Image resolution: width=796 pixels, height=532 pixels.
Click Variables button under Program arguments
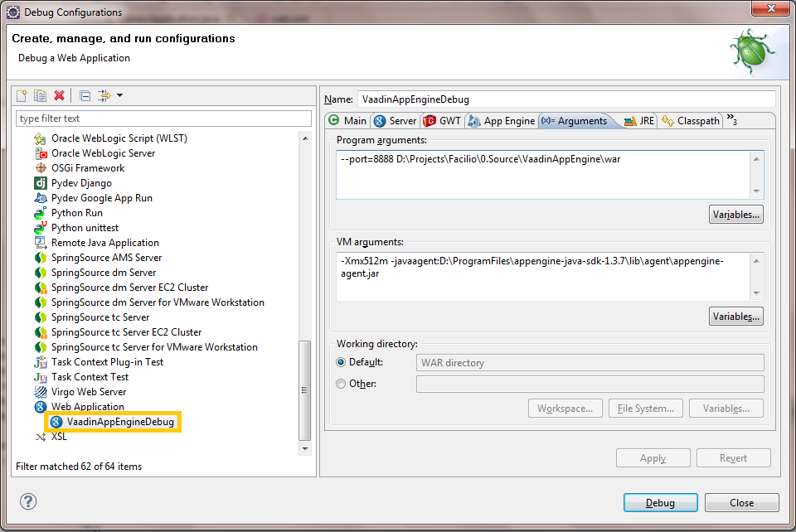(735, 215)
